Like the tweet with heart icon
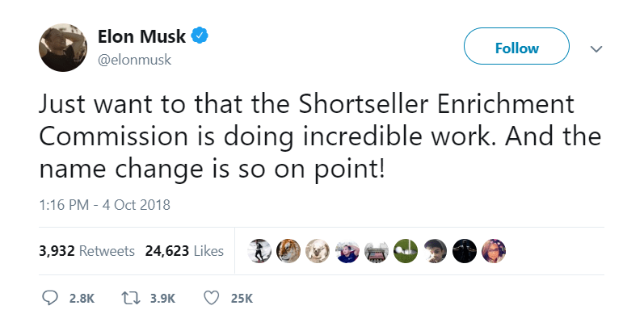 212,298
